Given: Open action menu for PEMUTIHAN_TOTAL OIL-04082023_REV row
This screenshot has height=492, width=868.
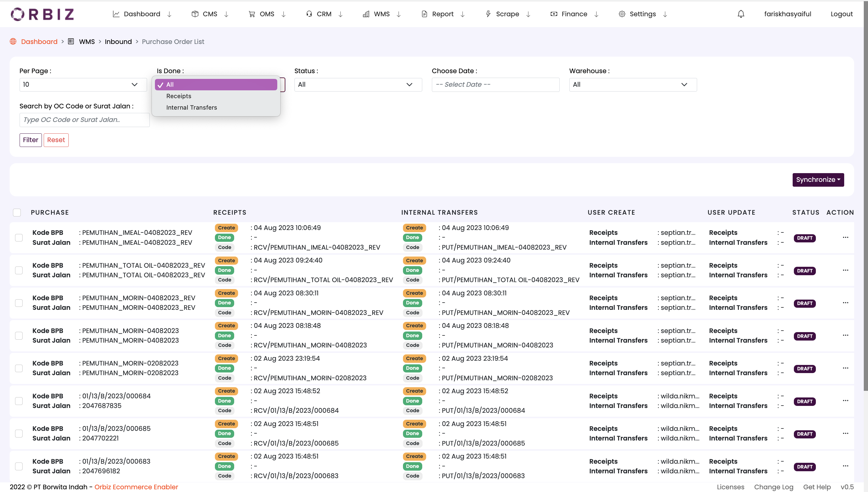Looking at the screenshot, I should pyautogui.click(x=845, y=270).
